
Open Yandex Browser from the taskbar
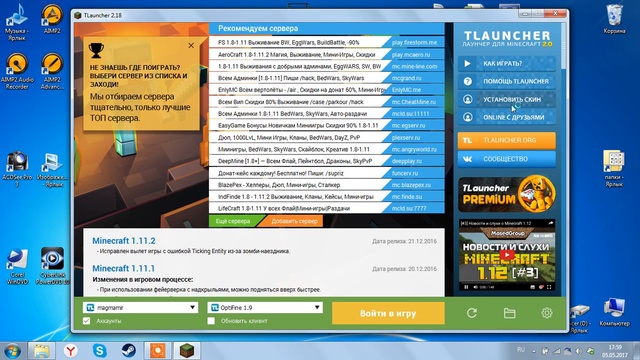pos(71,351)
